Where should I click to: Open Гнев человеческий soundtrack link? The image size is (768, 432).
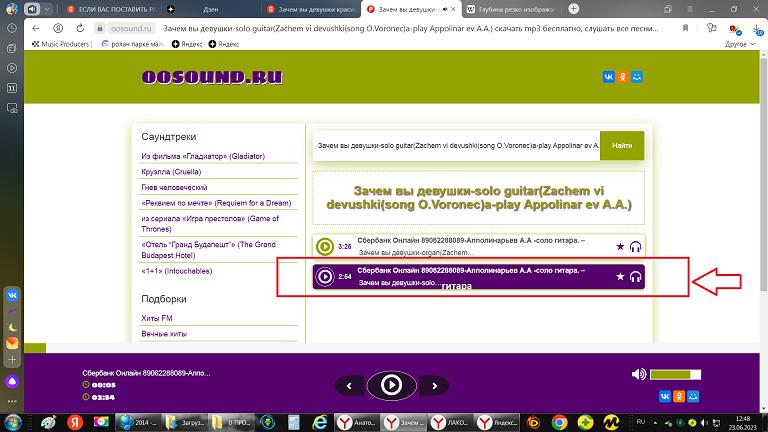(174, 188)
